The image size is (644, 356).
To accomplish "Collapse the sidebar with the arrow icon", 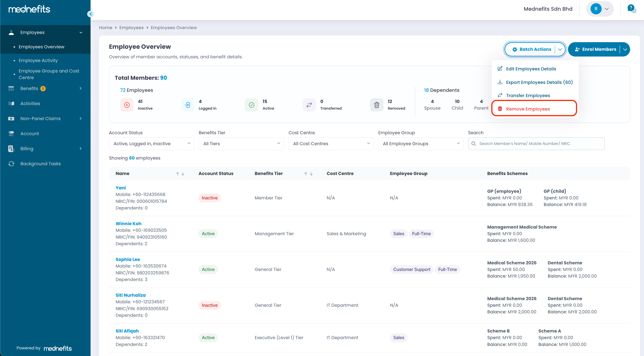I will [91, 14].
